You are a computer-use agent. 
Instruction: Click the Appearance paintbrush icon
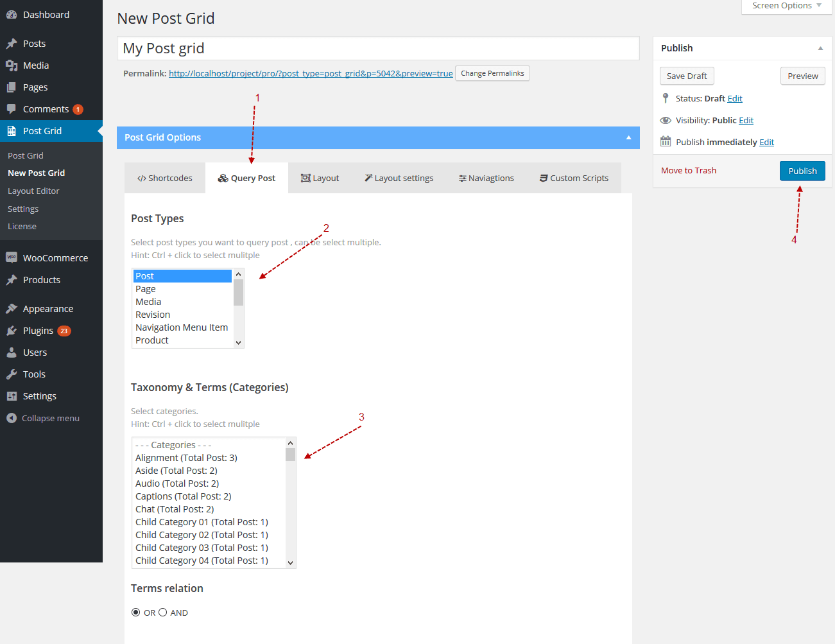point(12,309)
